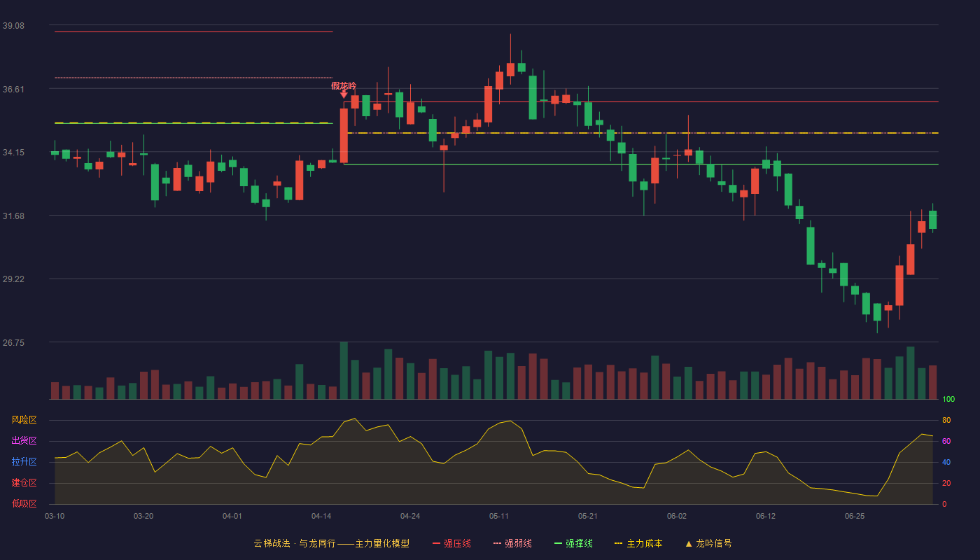Image resolution: width=980 pixels, height=560 pixels.
Task: Click the 云梯战法 · 与龙同行 主力量化模型 title
Action: pyautogui.click(x=331, y=543)
